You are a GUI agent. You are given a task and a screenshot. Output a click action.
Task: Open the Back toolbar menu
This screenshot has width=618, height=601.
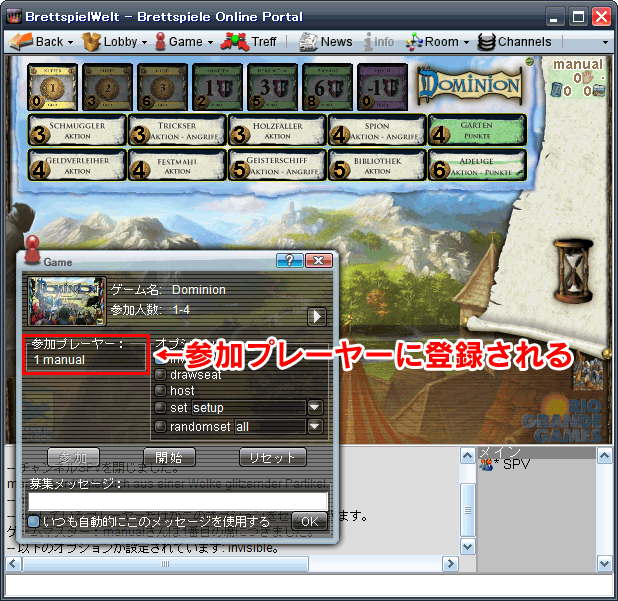41,41
